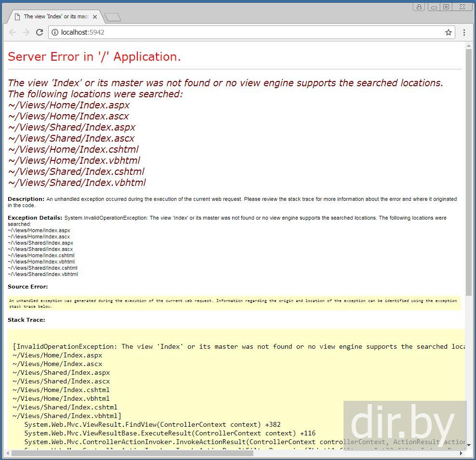Image resolution: width=476 pixels, height=460 pixels.
Task: Click the "Server Error in '/' Application" heading
Action: tap(94, 57)
